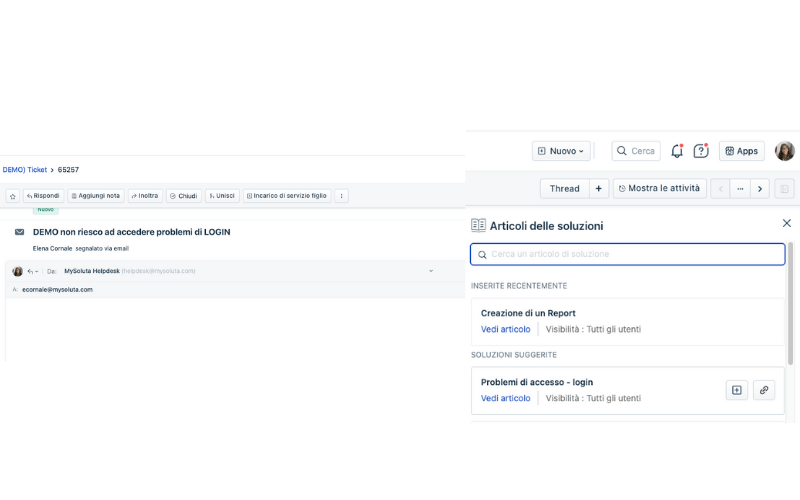Open notifications bell icon
This screenshot has height=500, width=800.
tap(677, 151)
